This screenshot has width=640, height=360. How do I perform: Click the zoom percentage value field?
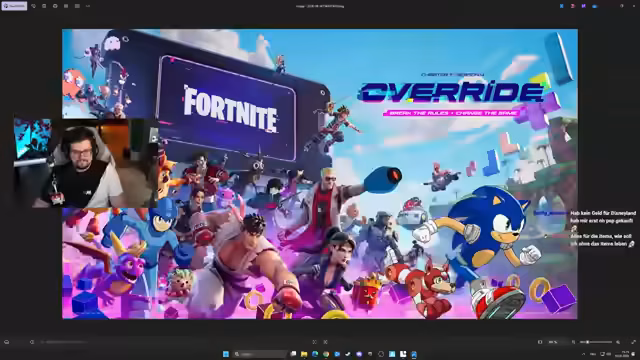(553, 342)
